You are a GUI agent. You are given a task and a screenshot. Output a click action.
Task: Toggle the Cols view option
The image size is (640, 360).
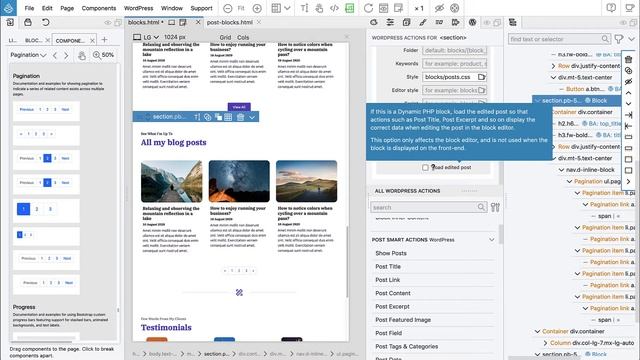tap(243, 37)
